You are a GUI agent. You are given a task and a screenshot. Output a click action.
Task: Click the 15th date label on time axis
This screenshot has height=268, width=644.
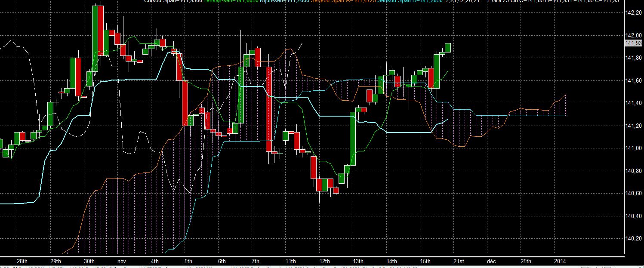click(x=425, y=262)
